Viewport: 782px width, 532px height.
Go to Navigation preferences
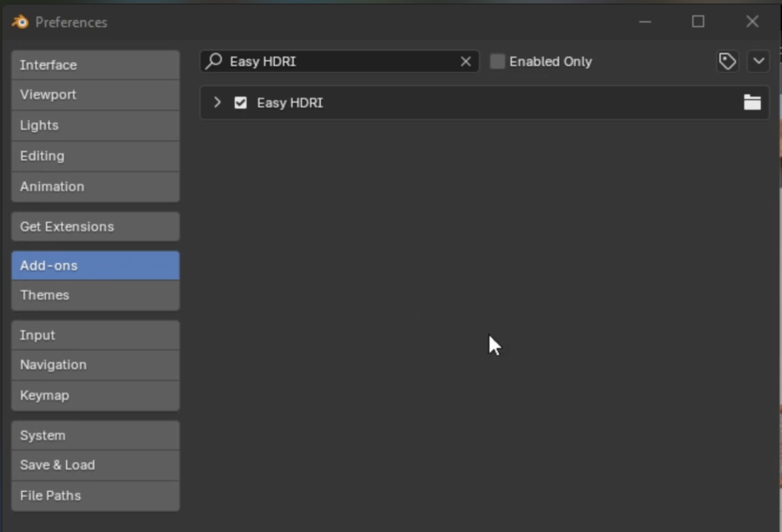[x=95, y=365]
